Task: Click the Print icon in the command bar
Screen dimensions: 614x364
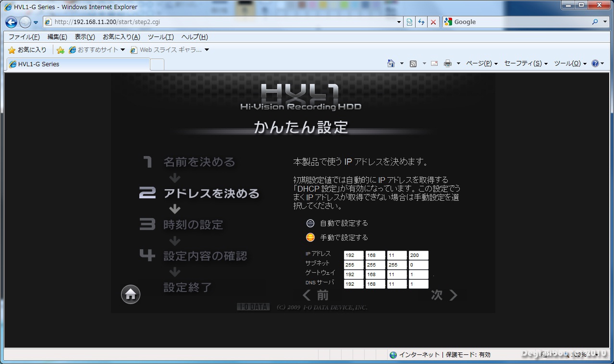Action: [448, 63]
